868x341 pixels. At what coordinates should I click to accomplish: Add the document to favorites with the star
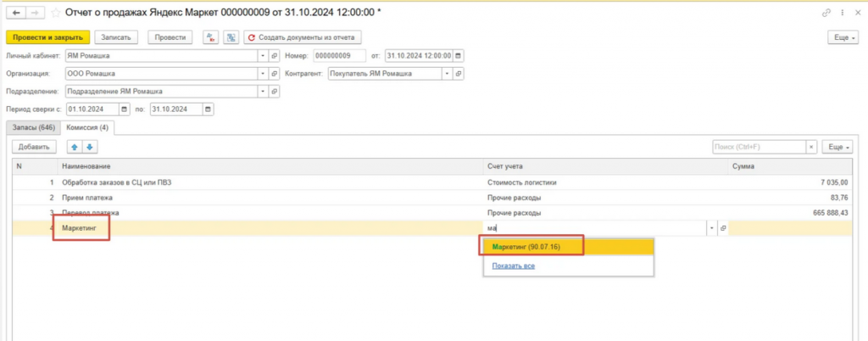tap(55, 14)
